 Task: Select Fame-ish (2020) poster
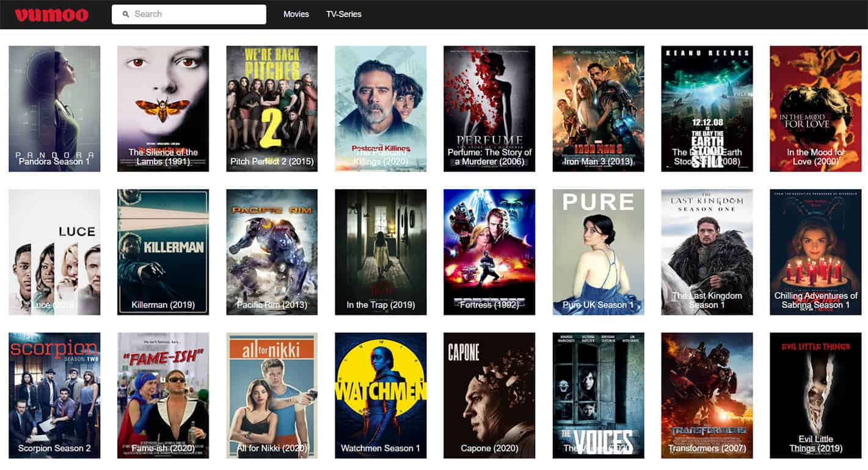[163, 396]
